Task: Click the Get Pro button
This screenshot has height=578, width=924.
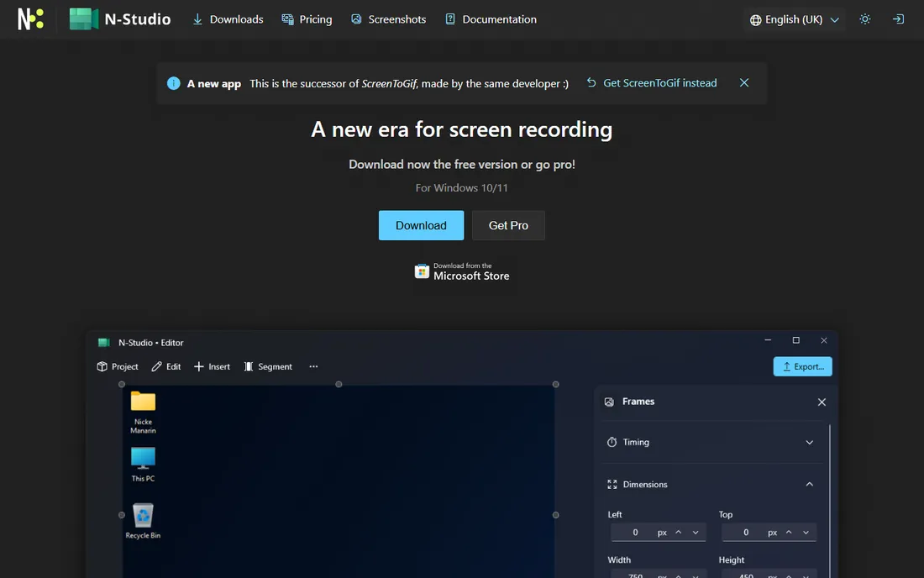Action: pos(508,225)
